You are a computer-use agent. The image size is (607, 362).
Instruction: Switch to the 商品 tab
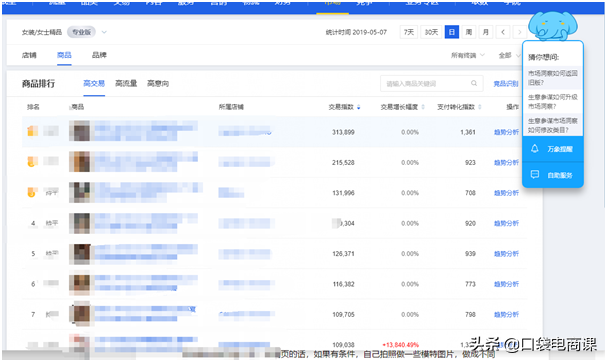tap(64, 55)
